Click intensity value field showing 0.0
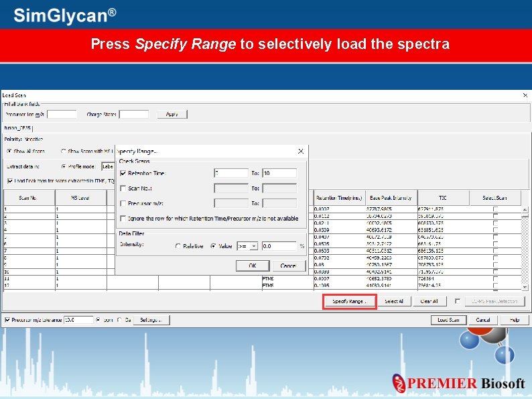 [x=279, y=246]
